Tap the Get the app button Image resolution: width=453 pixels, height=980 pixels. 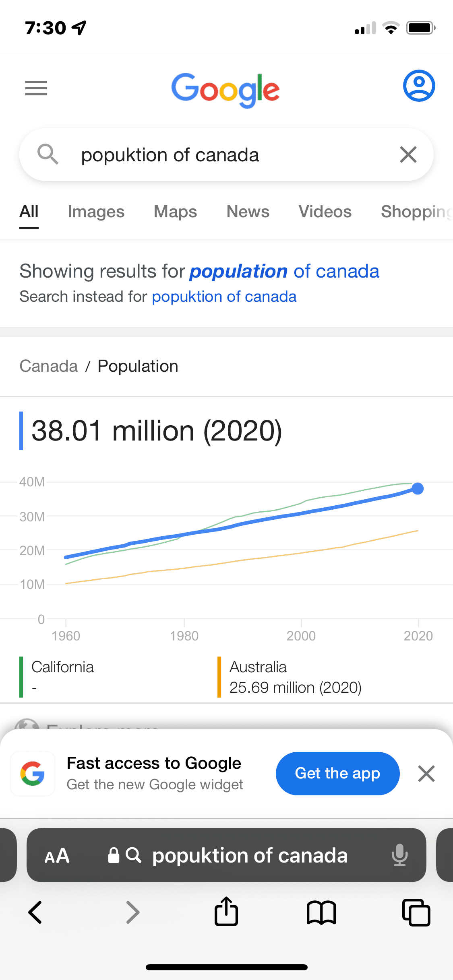pyautogui.click(x=337, y=773)
